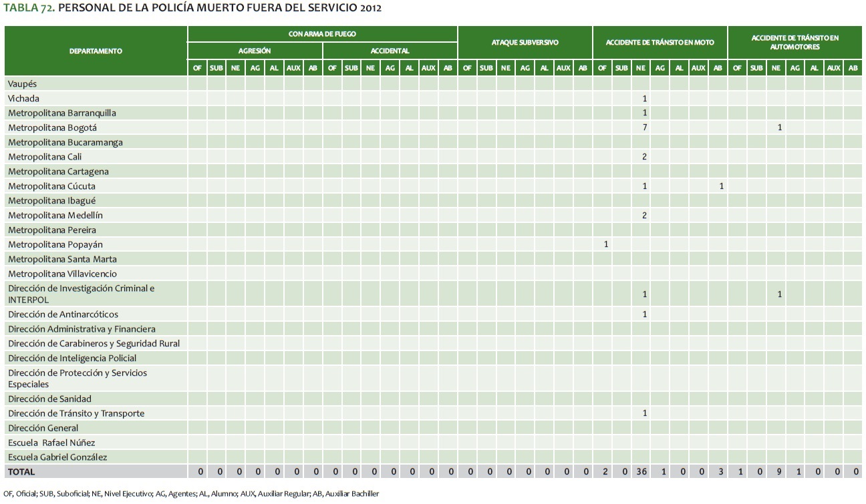Select the Metropolitana Popayán row label
866x504 pixels.
click(x=55, y=244)
